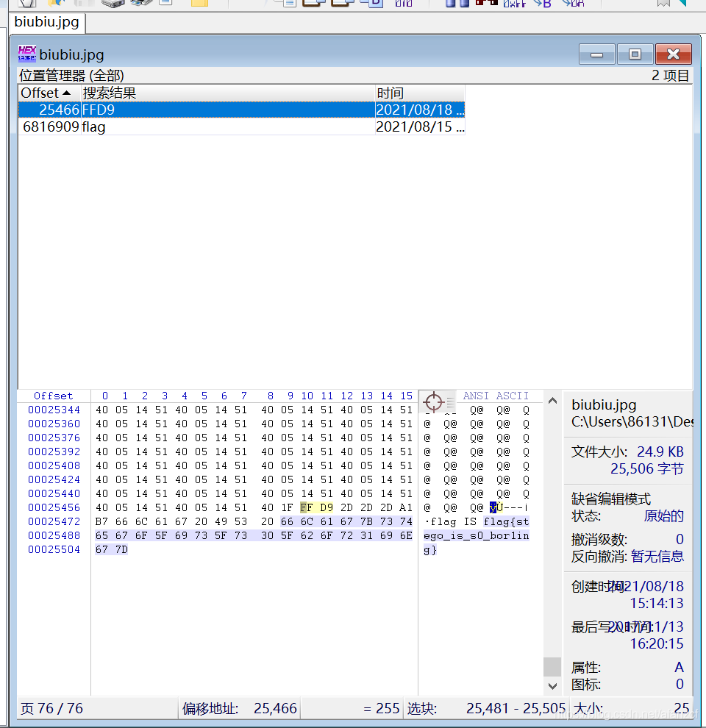Screen dimensions: 706x728
Task: Click the clipboard paste toolbar icon
Action: [341, 4]
